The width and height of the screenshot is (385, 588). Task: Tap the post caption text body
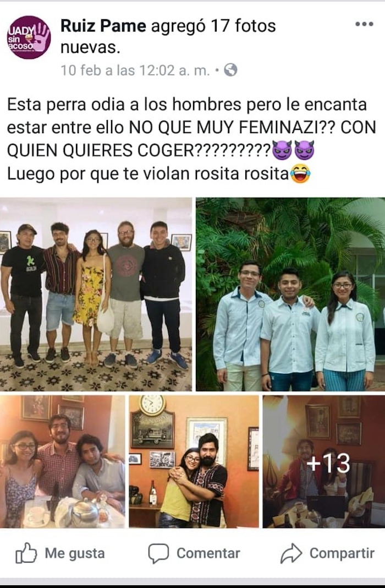pos(192,139)
